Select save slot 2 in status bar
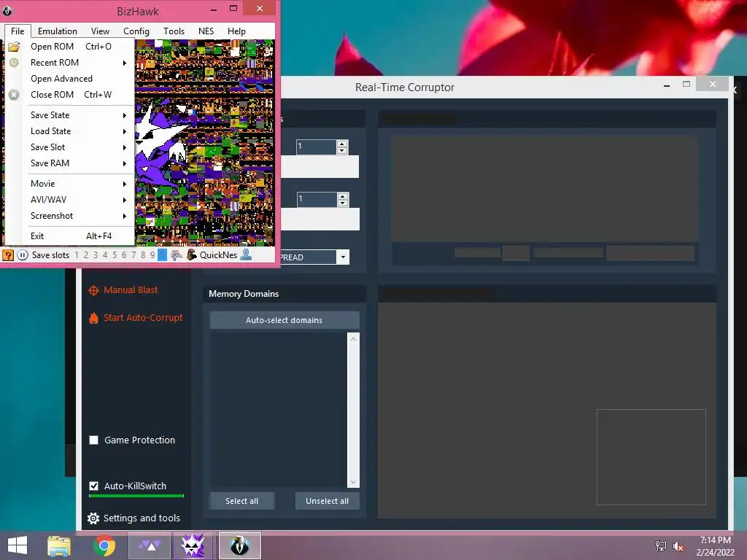 click(86, 255)
